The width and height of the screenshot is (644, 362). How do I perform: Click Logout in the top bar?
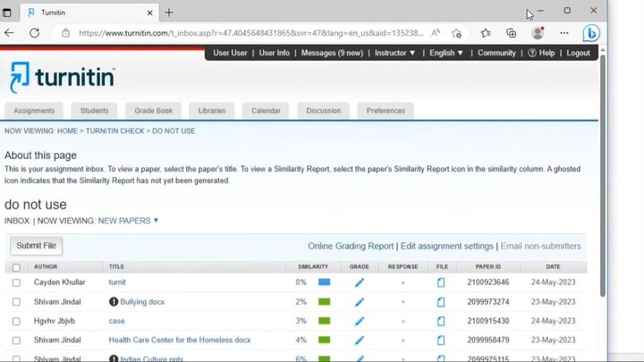579,53
